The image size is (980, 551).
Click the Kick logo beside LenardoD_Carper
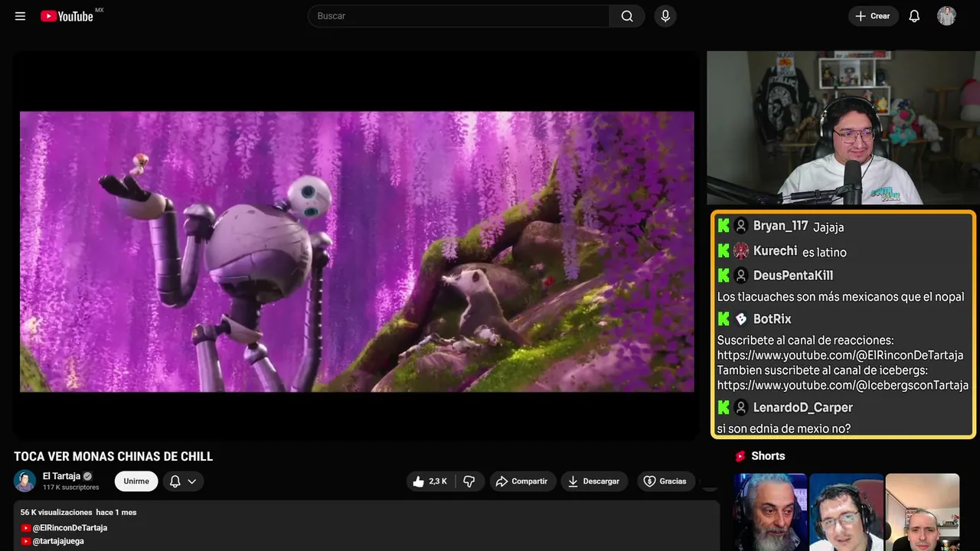[724, 407]
